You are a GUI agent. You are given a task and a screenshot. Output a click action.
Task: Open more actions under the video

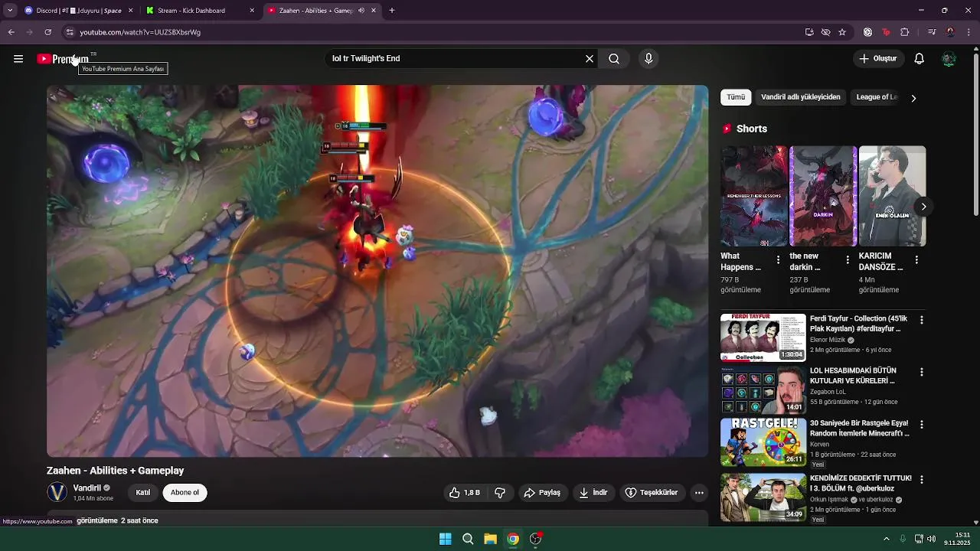pos(699,493)
